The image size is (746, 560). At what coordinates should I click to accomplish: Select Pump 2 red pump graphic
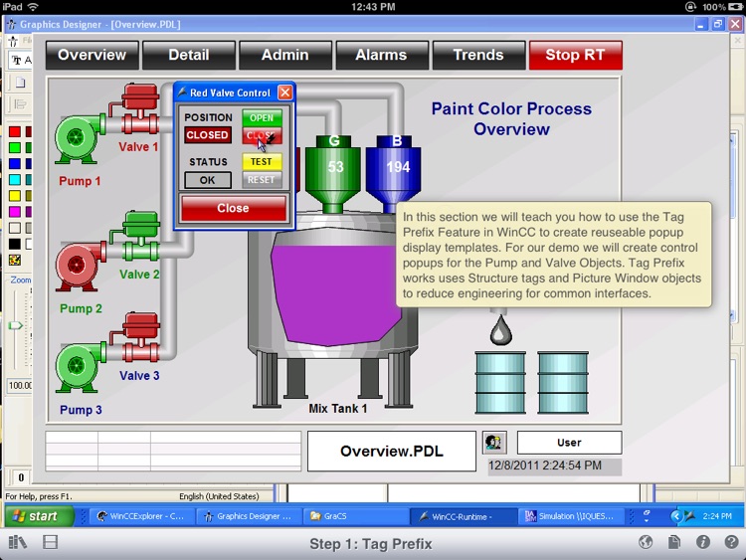tap(79, 266)
